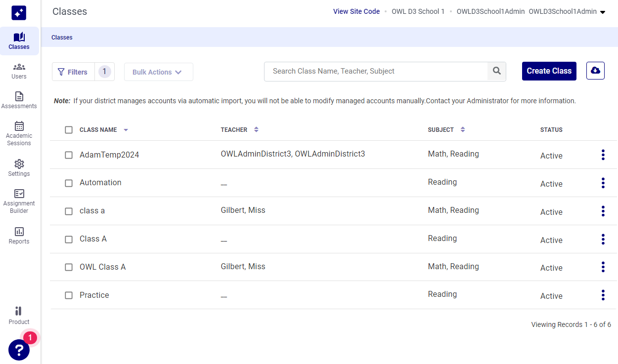Screen dimensions: 618x364
Task: Click the cloud download icon button
Action: [595, 71]
